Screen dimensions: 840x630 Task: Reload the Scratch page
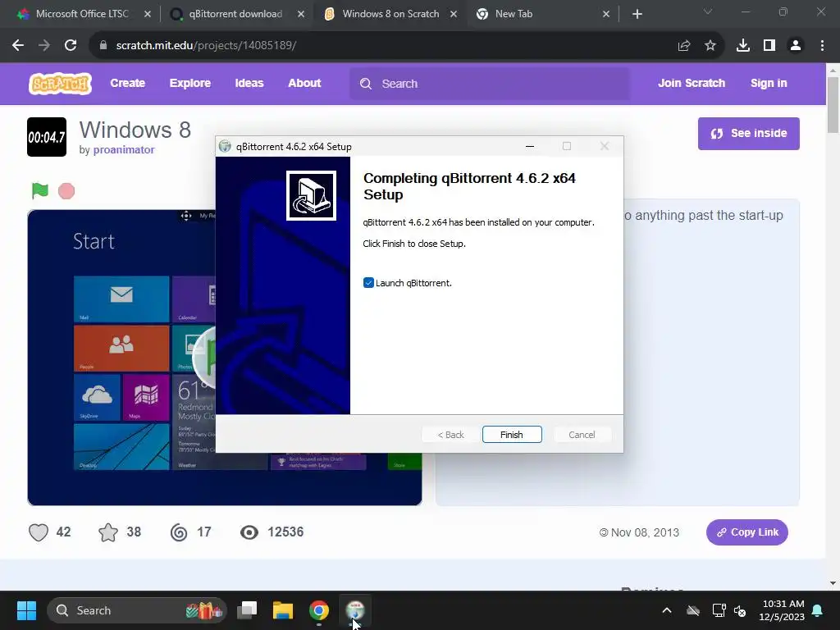(x=71, y=46)
